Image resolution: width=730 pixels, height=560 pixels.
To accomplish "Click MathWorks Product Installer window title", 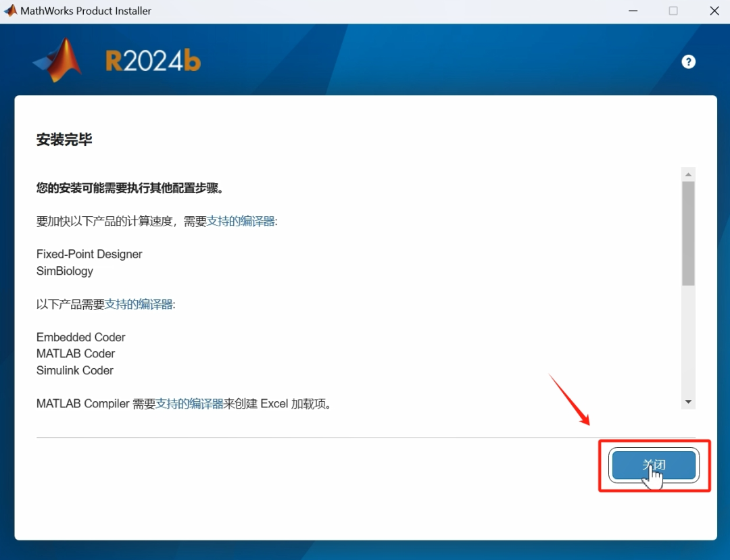I will click(x=86, y=11).
